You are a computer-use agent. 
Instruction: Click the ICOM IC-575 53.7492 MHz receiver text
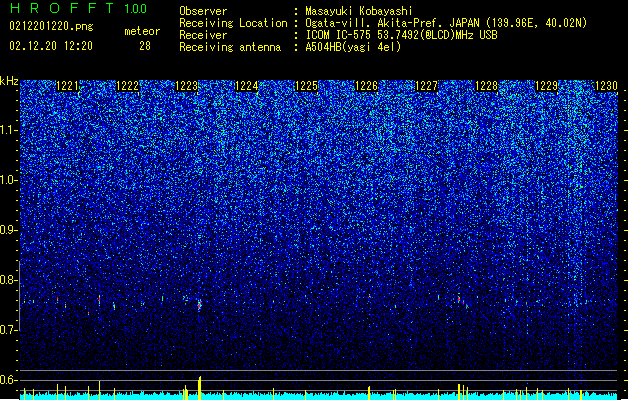[x=402, y=35]
